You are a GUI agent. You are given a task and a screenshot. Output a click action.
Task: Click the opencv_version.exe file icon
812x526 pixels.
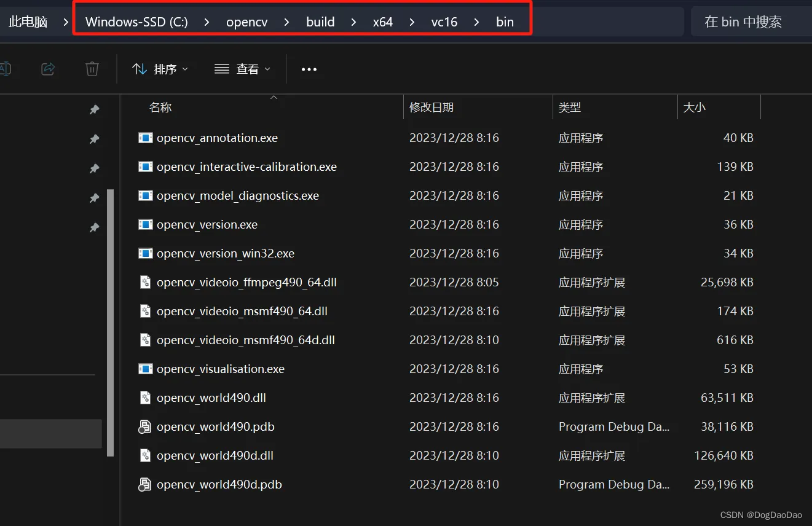pos(146,225)
